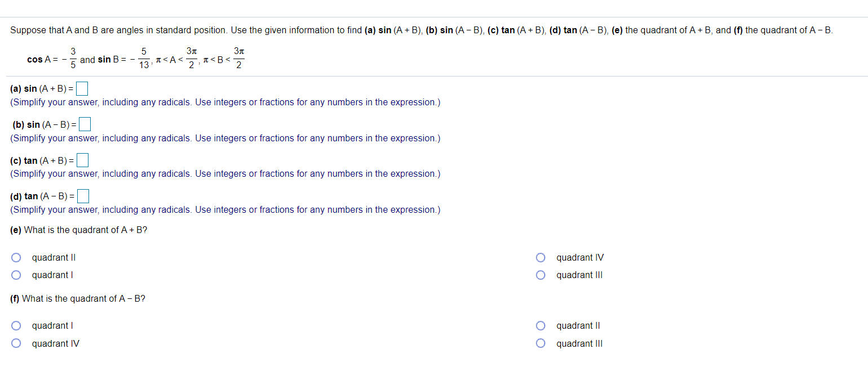The width and height of the screenshot is (868, 367).
Task: Click the tan (A + B) answer box
Action: tap(82, 160)
